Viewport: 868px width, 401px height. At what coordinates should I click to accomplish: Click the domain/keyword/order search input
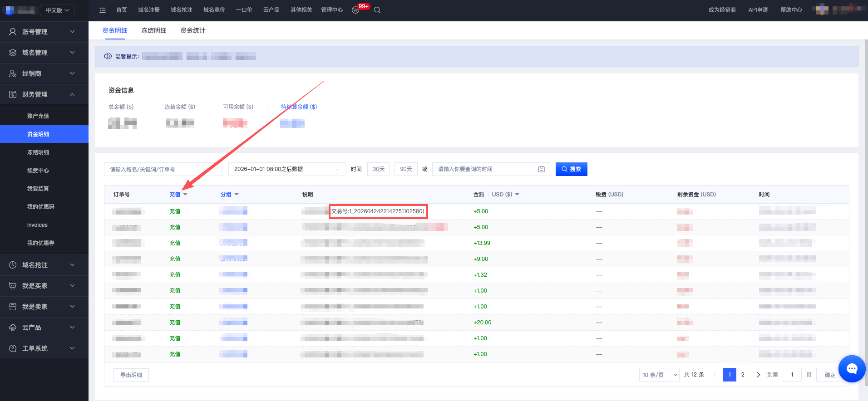pyautogui.click(x=163, y=169)
